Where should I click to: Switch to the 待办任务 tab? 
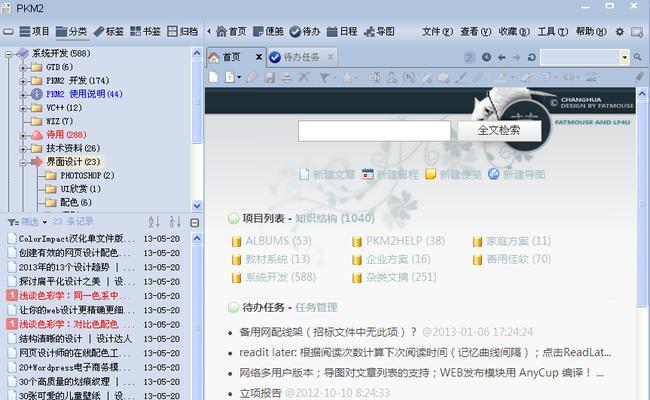(x=301, y=57)
